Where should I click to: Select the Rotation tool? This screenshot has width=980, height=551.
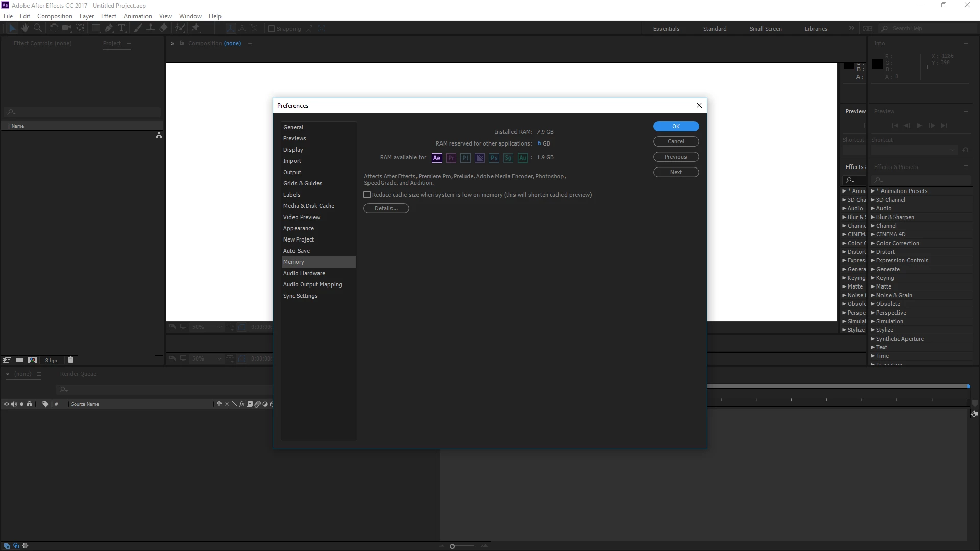click(54, 28)
